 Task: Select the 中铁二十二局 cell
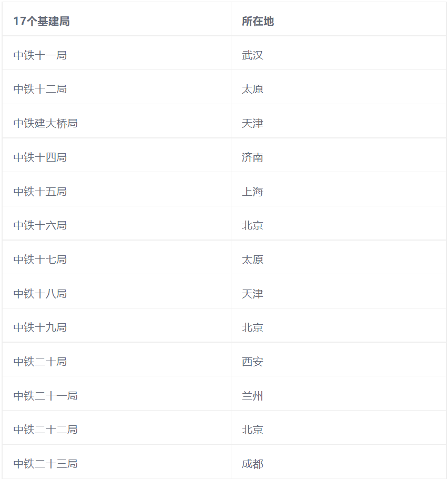point(46,430)
